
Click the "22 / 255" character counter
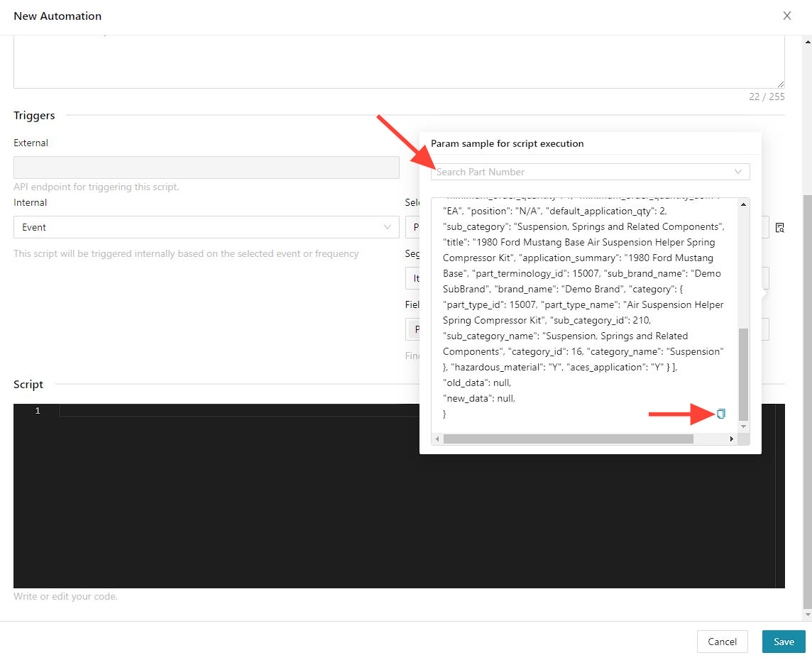pyautogui.click(x=767, y=97)
